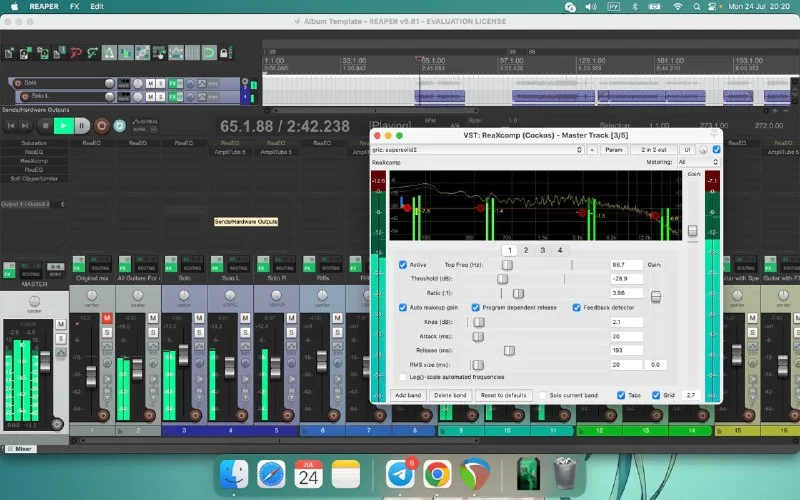Image resolution: width=800 pixels, height=500 pixels.
Task: Toggle Auto makeup gain checkbox
Action: pos(403,307)
